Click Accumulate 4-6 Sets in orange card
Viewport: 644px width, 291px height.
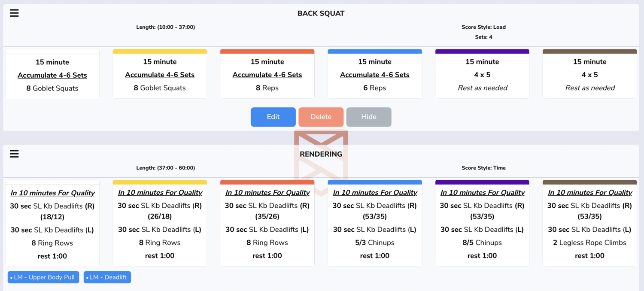pyautogui.click(x=267, y=75)
